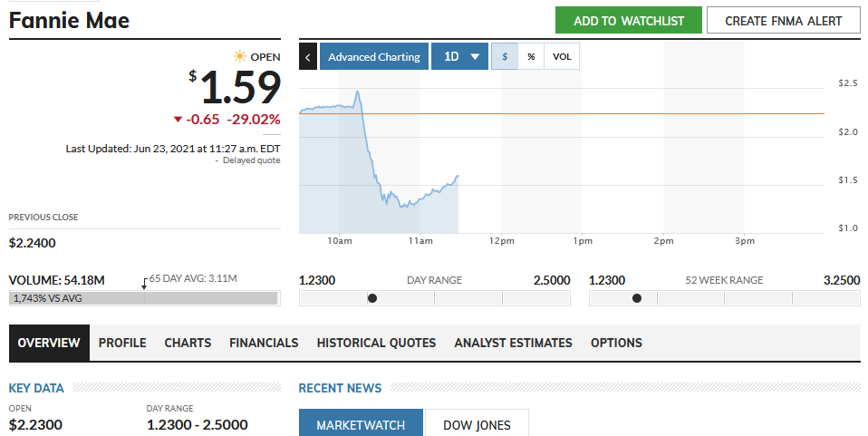Click the VOLUME: 54.18M text
Image resolution: width=868 pixels, height=436 pixels.
click(56, 280)
